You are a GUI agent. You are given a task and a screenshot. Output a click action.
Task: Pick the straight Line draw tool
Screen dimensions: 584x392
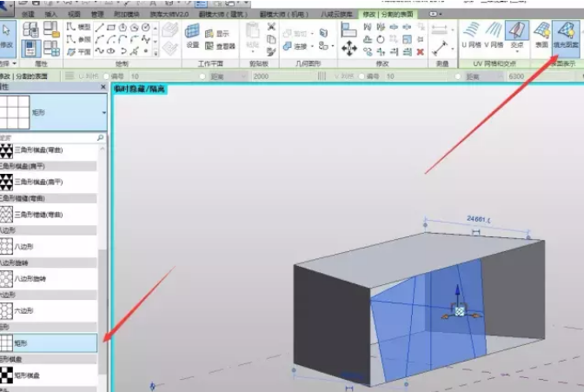click(99, 28)
